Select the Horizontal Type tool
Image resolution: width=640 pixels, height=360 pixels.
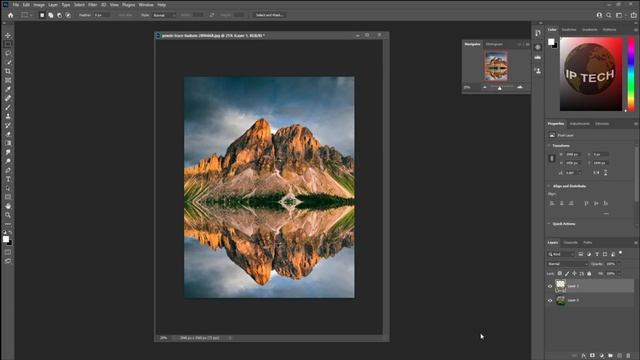[x=8, y=179]
